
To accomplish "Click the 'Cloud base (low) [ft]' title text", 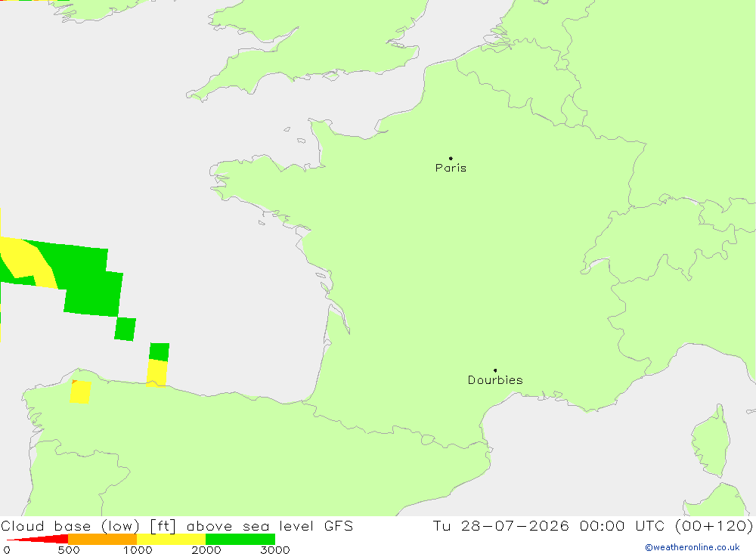I will (88, 526).
